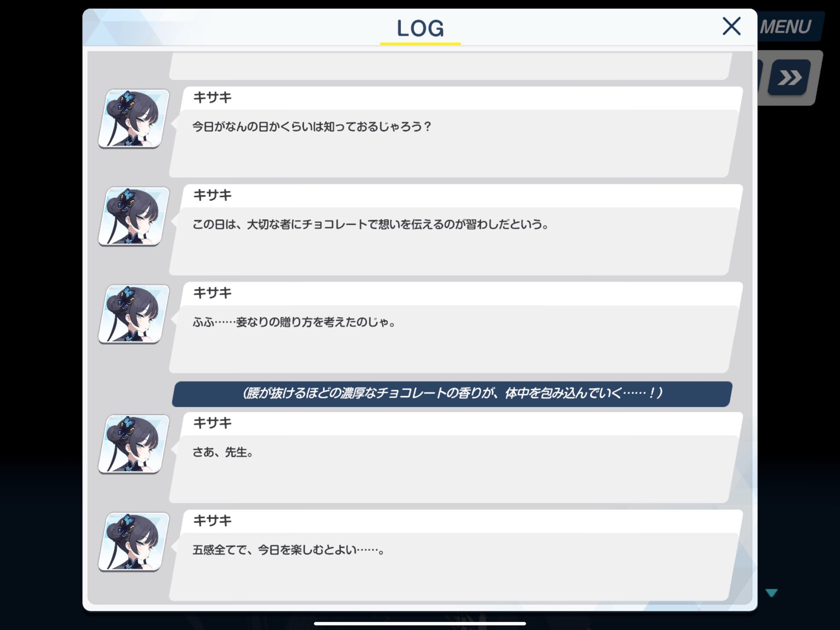Select the log entry 今日がなんの日かくらいは知っておるじゃろう？

[x=455, y=132]
